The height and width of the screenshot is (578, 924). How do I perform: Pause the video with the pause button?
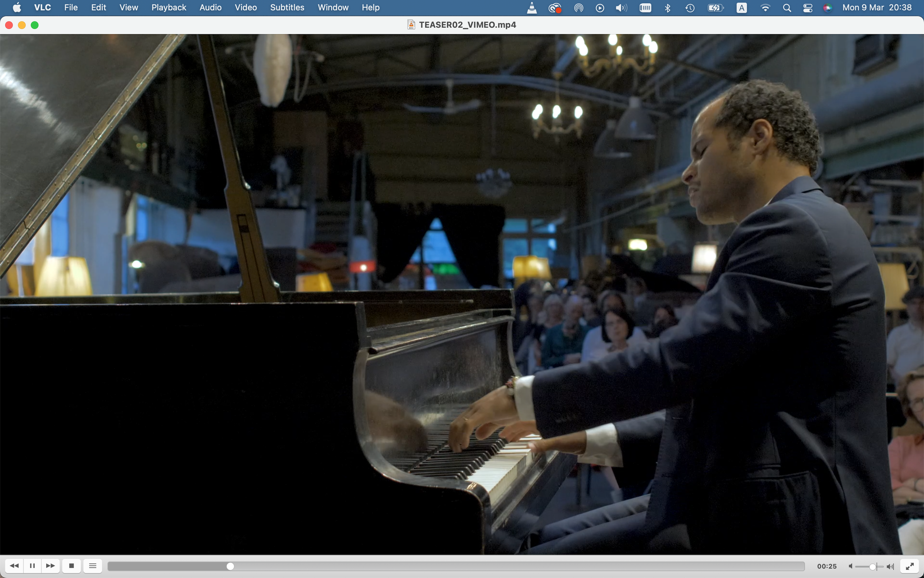pos(32,566)
